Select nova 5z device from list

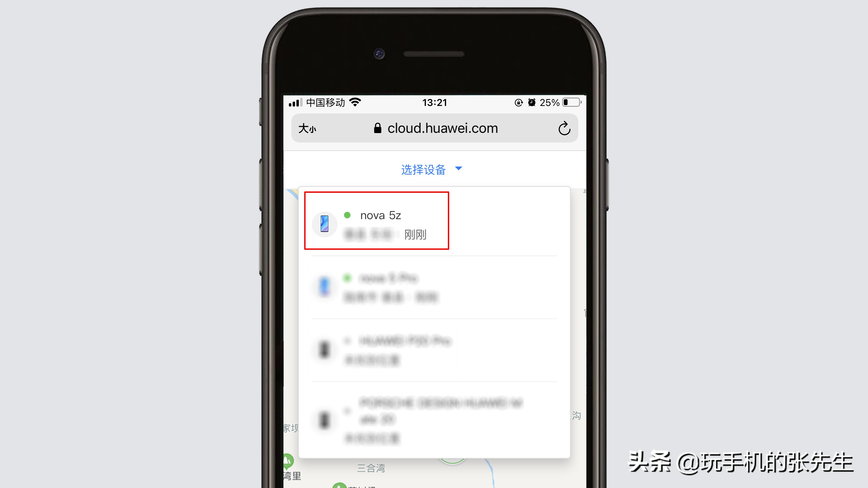[x=376, y=223]
